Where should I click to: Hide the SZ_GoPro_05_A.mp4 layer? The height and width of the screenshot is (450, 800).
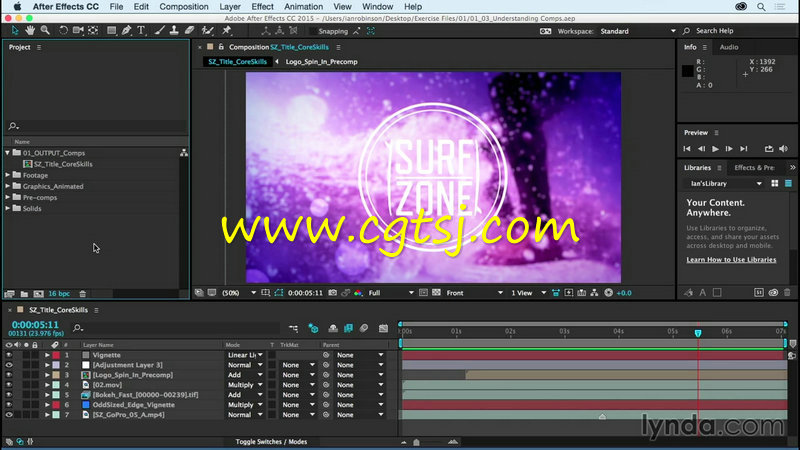(9, 415)
